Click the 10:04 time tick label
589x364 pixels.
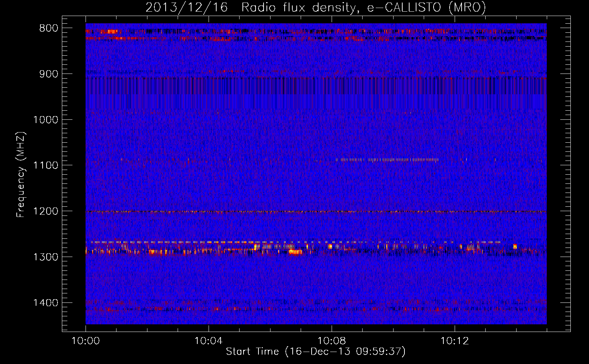tap(208, 341)
